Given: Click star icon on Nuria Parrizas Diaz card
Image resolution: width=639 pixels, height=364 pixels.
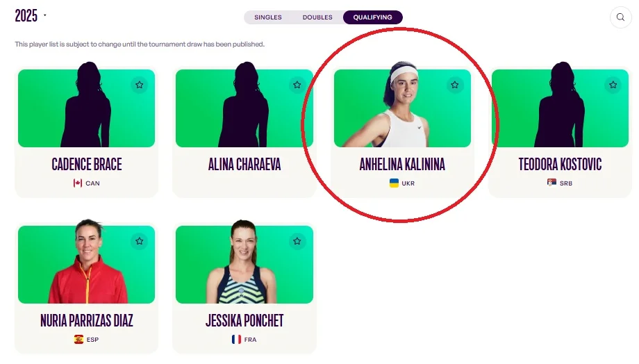Looking at the screenshot, I should 140,241.
